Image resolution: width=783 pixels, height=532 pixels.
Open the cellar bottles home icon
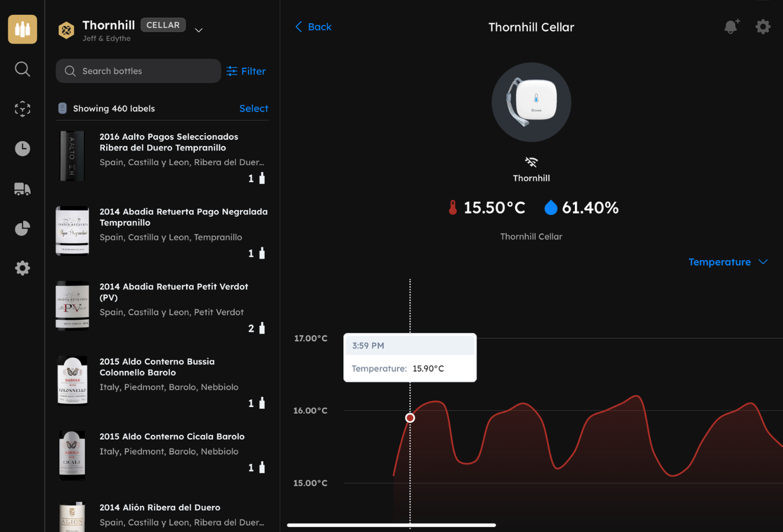click(23, 29)
